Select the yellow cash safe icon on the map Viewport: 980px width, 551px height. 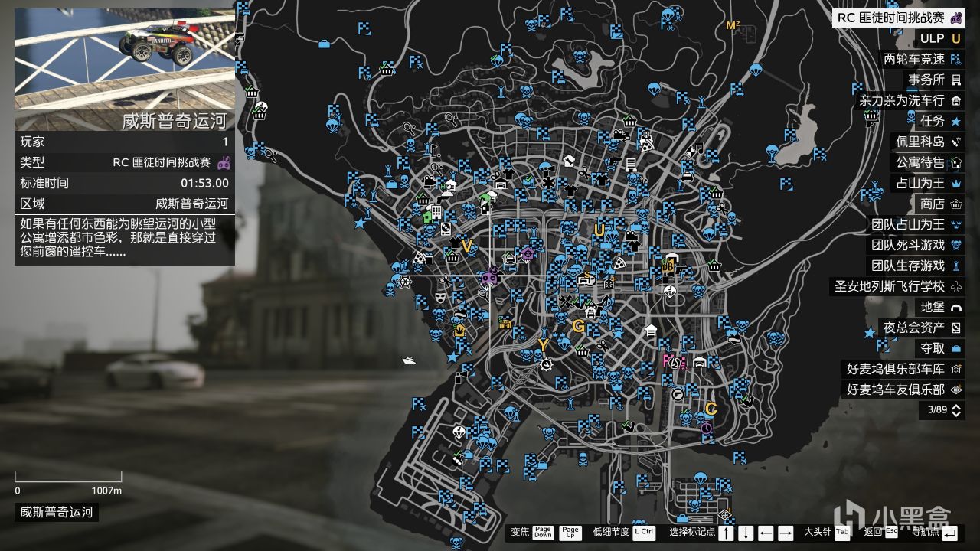[505, 324]
